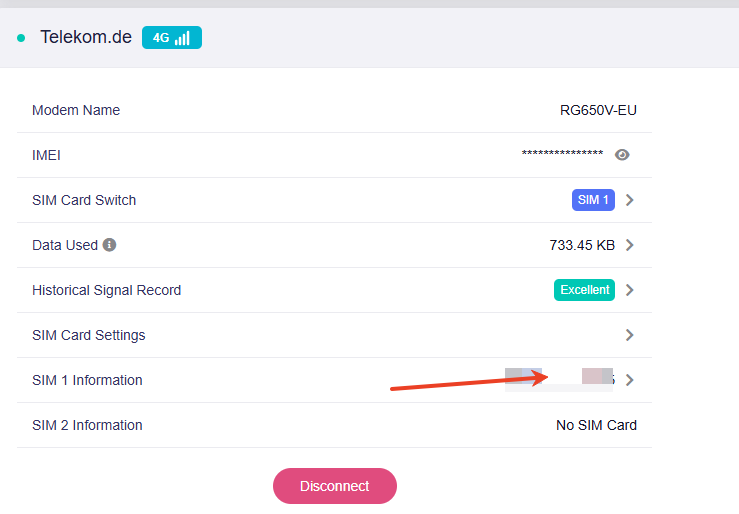Select the SIM 1 Information label
The width and height of the screenshot is (739, 514).
(x=87, y=380)
